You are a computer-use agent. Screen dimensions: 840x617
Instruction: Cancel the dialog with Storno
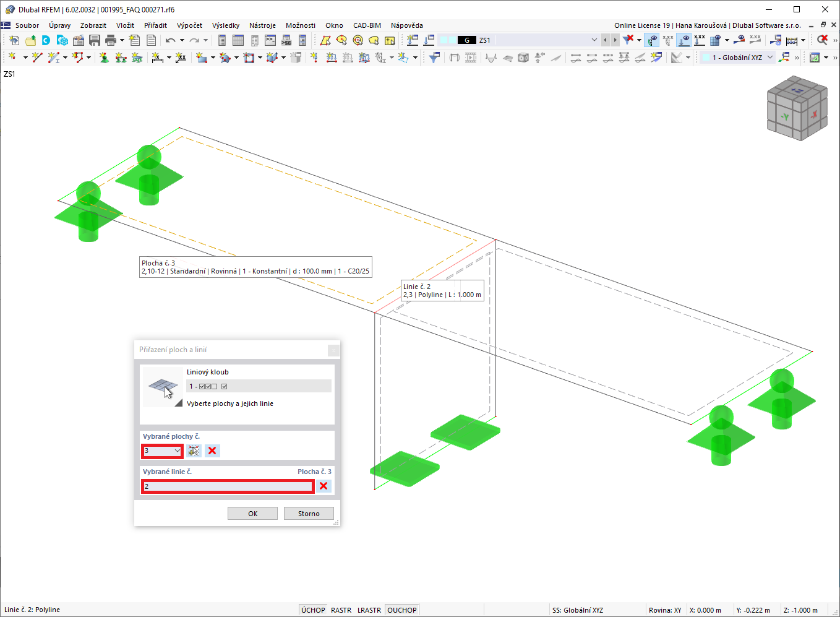[309, 514]
